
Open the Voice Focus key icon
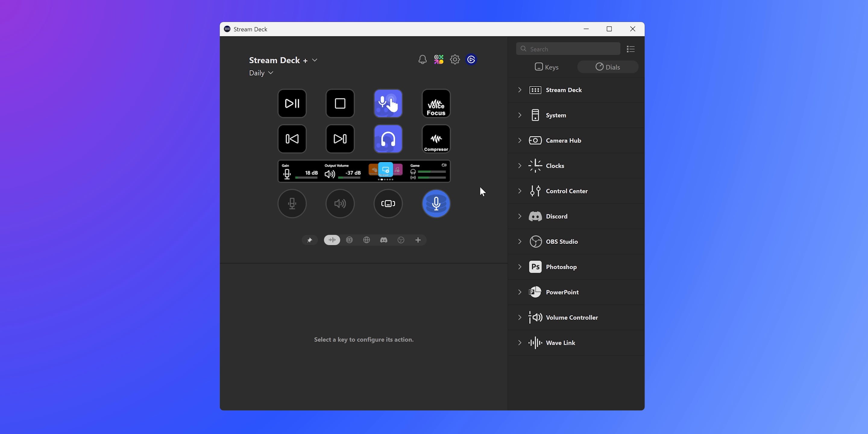pyautogui.click(x=436, y=103)
